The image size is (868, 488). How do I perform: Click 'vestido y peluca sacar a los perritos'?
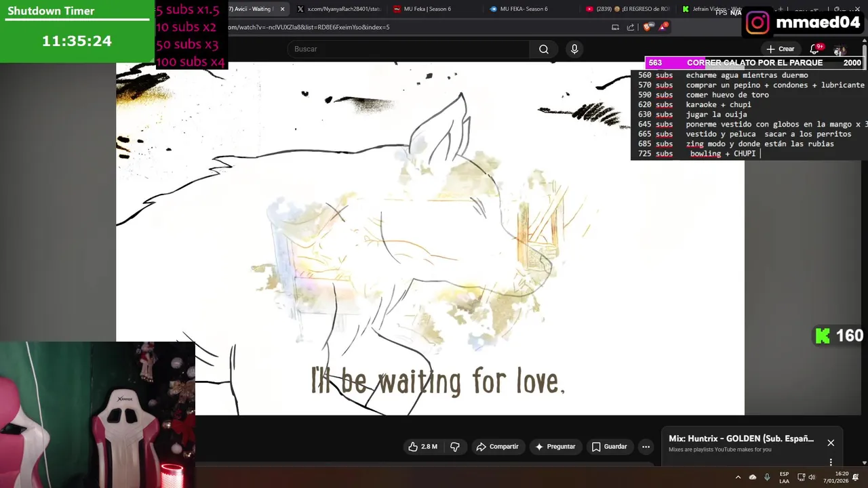(768, 134)
